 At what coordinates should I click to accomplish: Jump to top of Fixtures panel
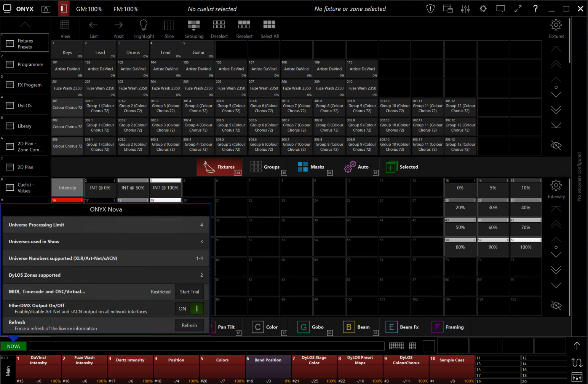point(556,49)
